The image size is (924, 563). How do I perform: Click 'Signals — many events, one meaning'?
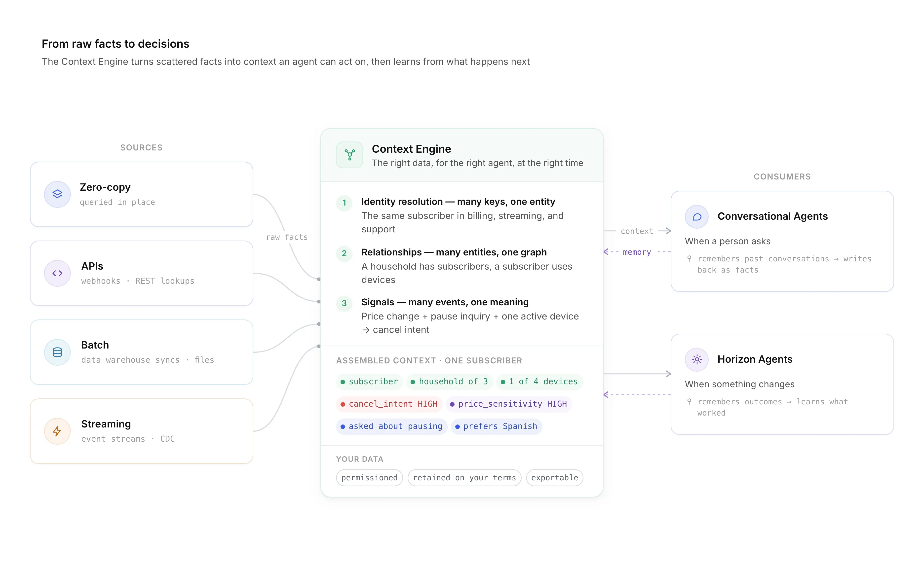coord(445,302)
